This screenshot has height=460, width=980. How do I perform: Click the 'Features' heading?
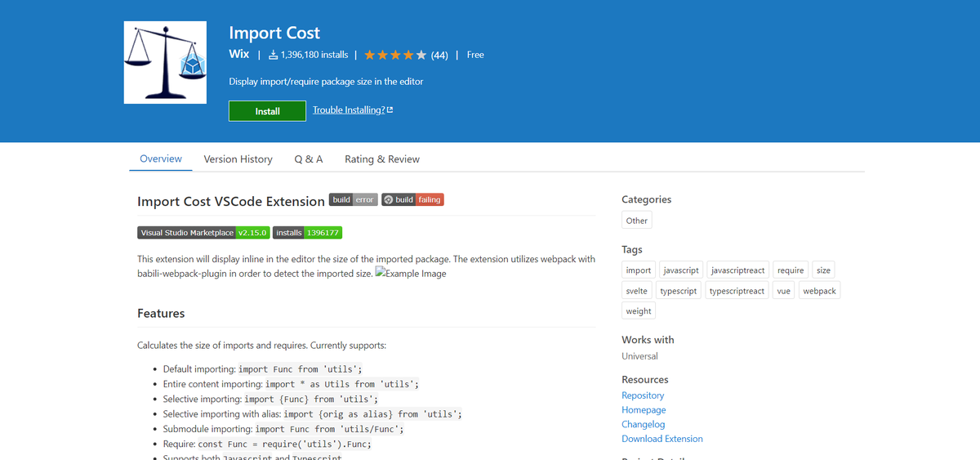[x=161, y=314]
